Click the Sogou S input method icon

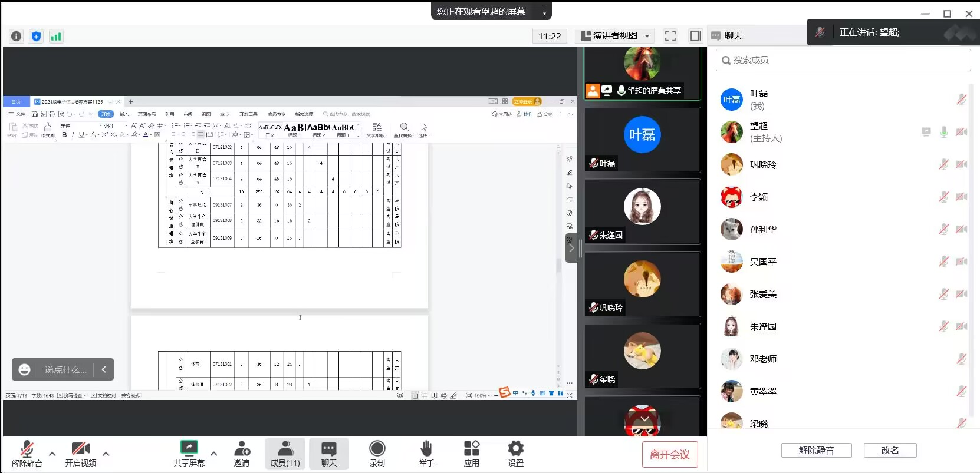tap(504, 392)
